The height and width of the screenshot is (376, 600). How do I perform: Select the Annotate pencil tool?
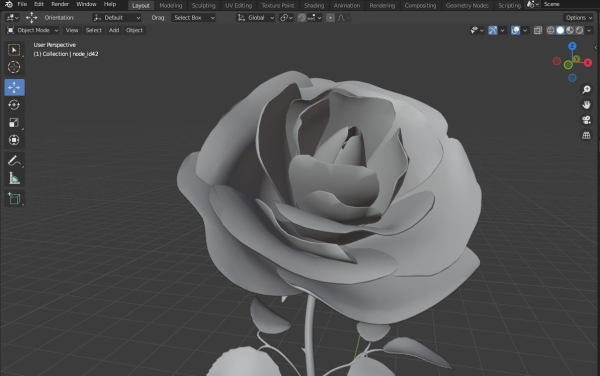[x=14, y=161]
